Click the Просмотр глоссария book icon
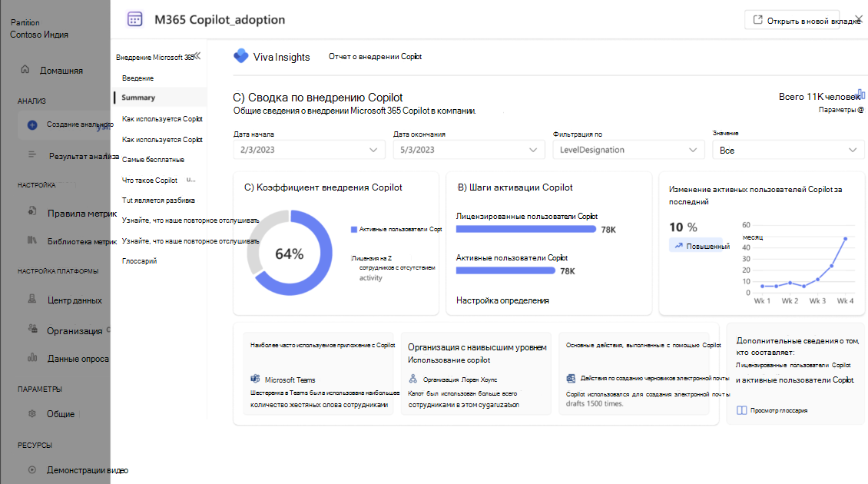The image size is (868, 484). 742,410
